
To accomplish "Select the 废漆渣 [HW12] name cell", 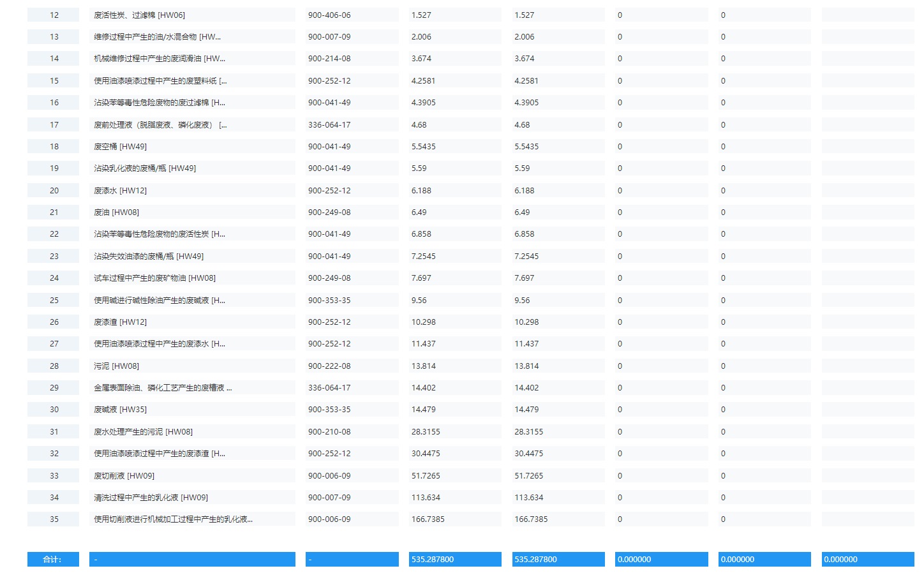I will point(120,322).
